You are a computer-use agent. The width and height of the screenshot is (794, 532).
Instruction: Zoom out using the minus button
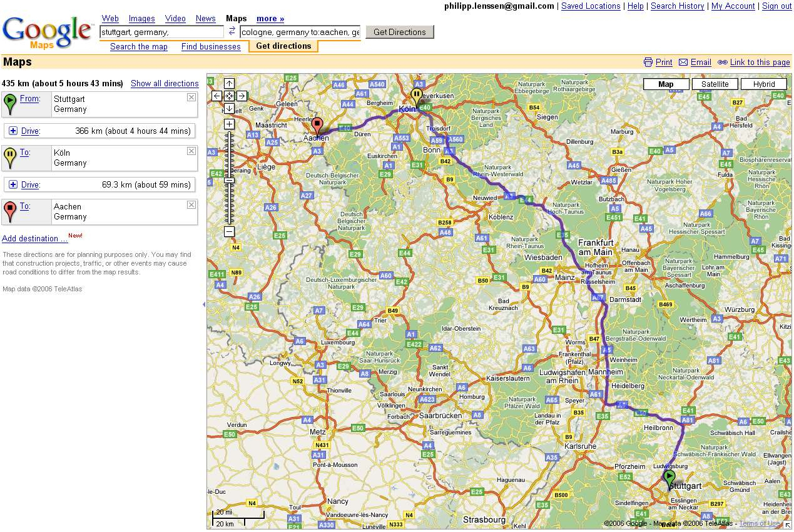[x=230, y=232]
